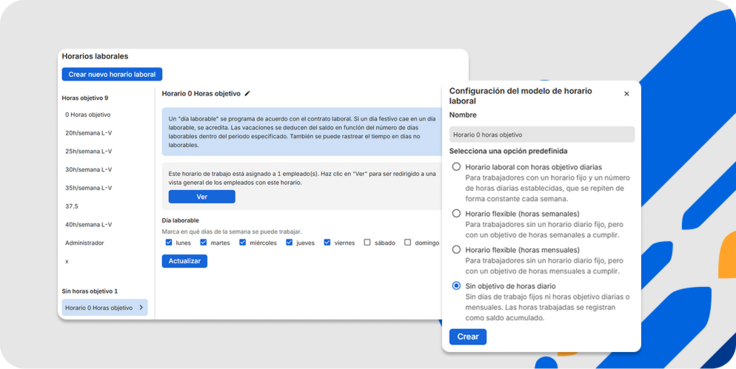Click the pencil edit icon beside Horario title
This screenshot has width=736, height=369.
(247, 93)
